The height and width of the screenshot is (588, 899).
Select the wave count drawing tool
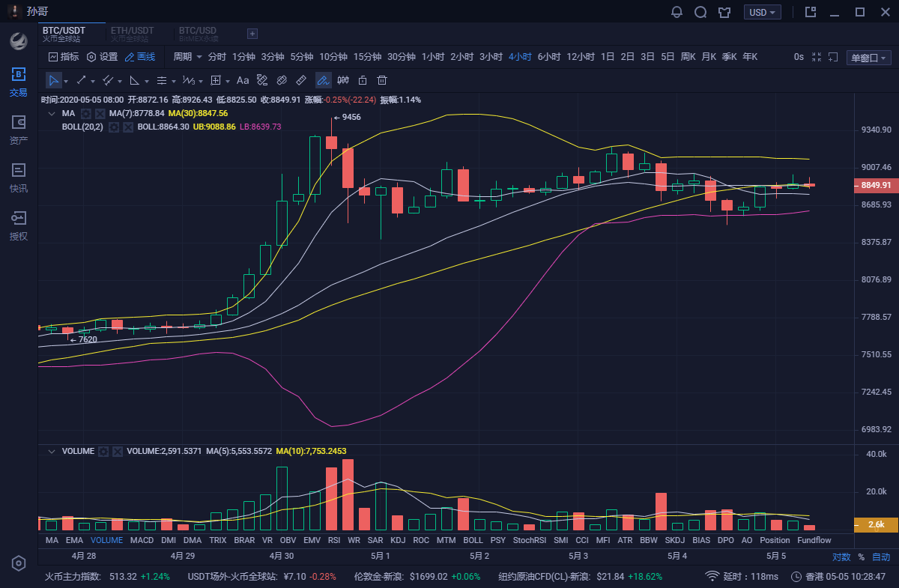[x=188, y=80]
